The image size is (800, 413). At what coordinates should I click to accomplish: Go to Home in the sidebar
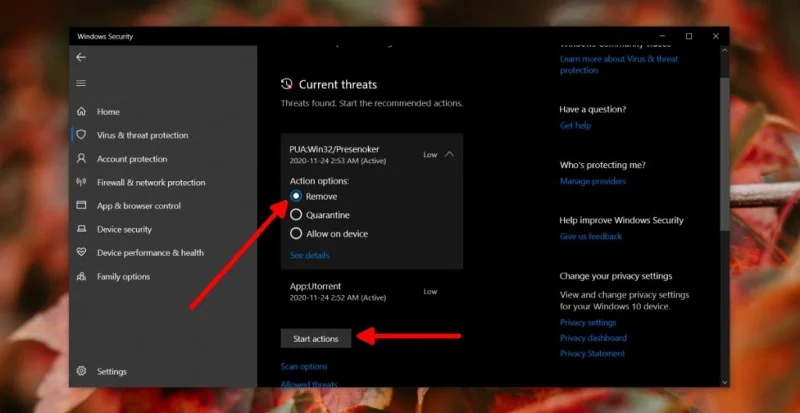[108, 111]
